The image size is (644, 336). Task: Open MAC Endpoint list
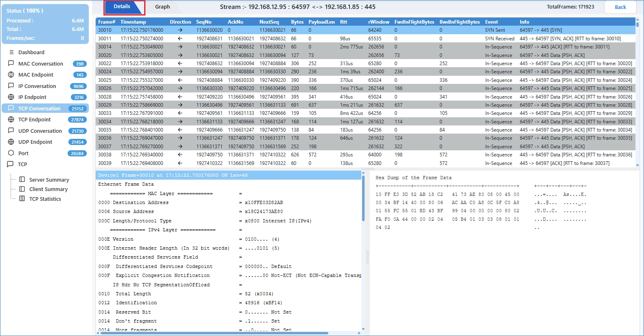tap(36, 75)
